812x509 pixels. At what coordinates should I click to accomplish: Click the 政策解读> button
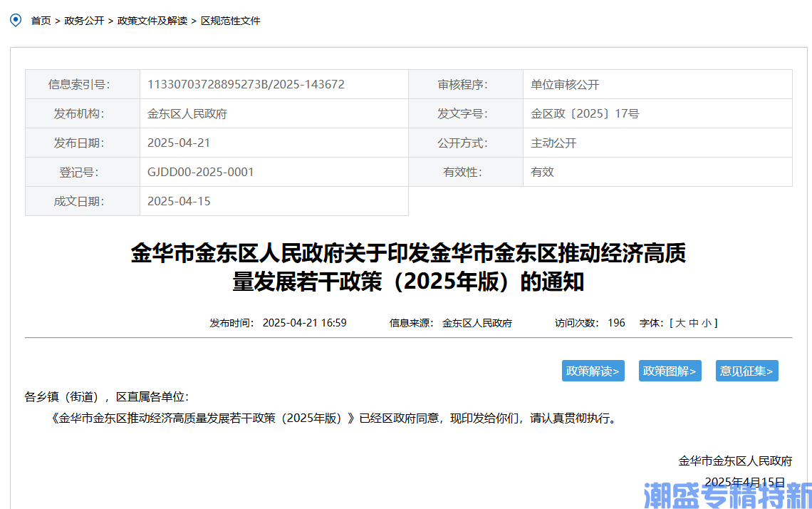593,371
